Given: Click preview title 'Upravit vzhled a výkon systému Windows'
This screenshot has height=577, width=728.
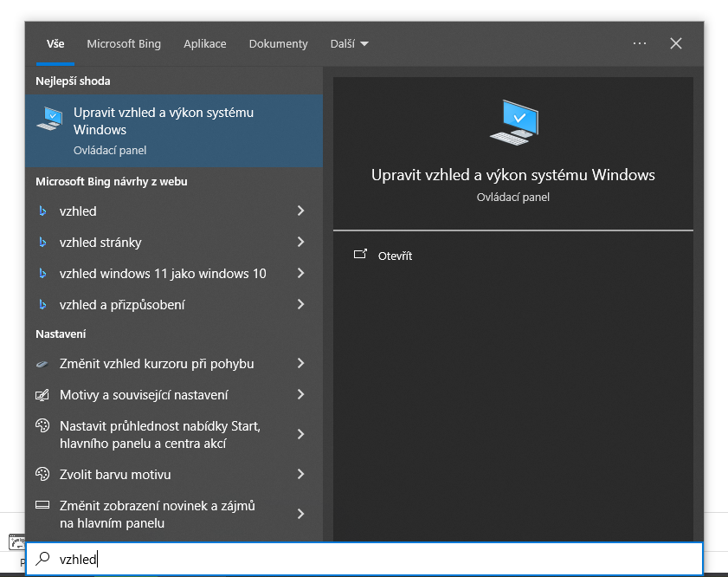Looking at the screenshot, I should pos(513,175).
